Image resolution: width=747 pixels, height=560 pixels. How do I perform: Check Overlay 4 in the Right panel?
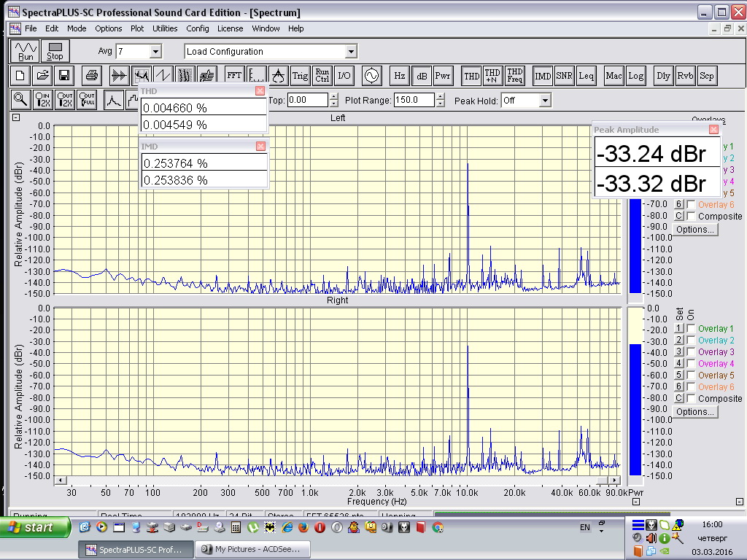pos(691,363)
